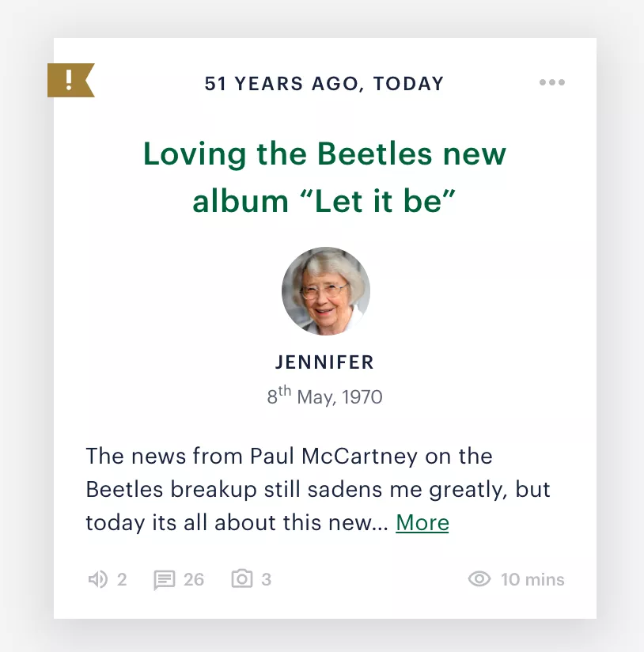Click the "10 mins" read time label
The width and height of the screenshot is (644, 652).
point(532,580)
